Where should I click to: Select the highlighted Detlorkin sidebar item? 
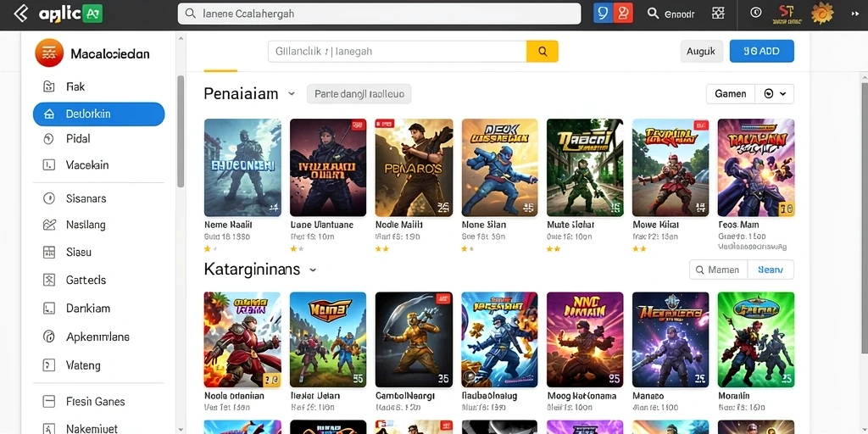pos(98,114)
